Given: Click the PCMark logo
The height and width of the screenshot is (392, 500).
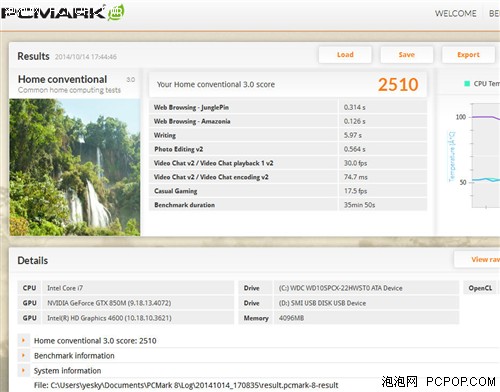Looking at the screenshot, I should [63, 13].
